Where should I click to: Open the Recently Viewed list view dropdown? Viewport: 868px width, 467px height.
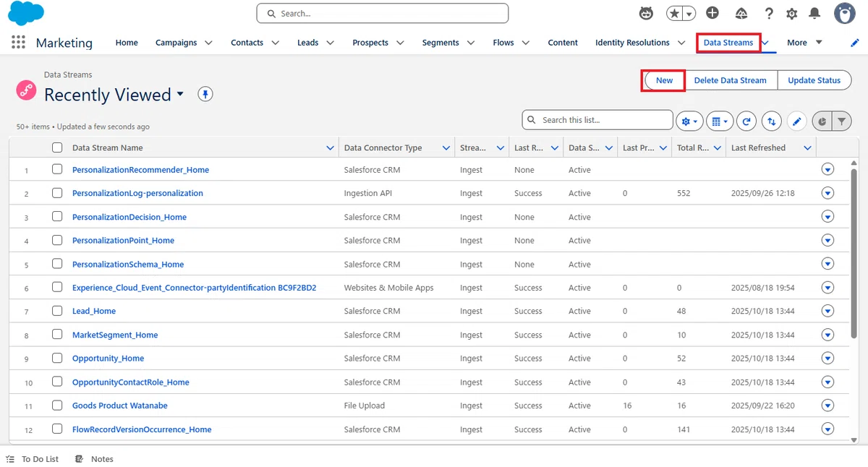click(180, 94)
